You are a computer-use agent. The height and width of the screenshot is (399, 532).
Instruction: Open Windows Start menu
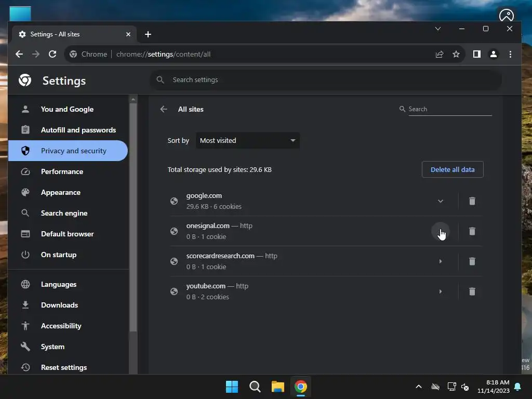[232, 387]
